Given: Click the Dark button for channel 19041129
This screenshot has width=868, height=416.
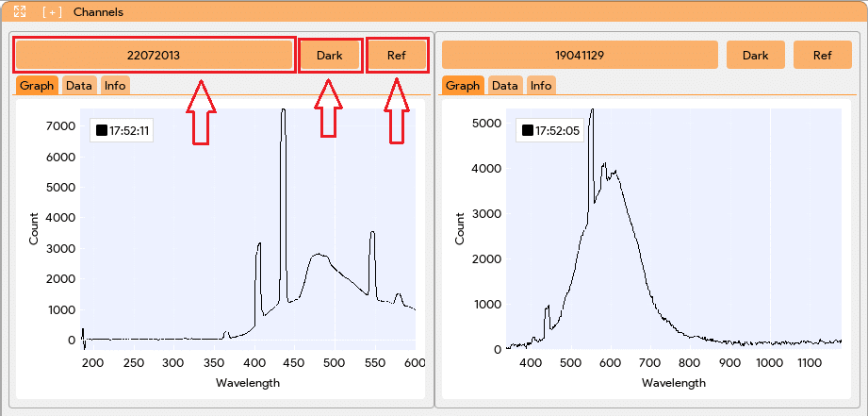Looking at the screenshot, I should [x=756, y=55].
